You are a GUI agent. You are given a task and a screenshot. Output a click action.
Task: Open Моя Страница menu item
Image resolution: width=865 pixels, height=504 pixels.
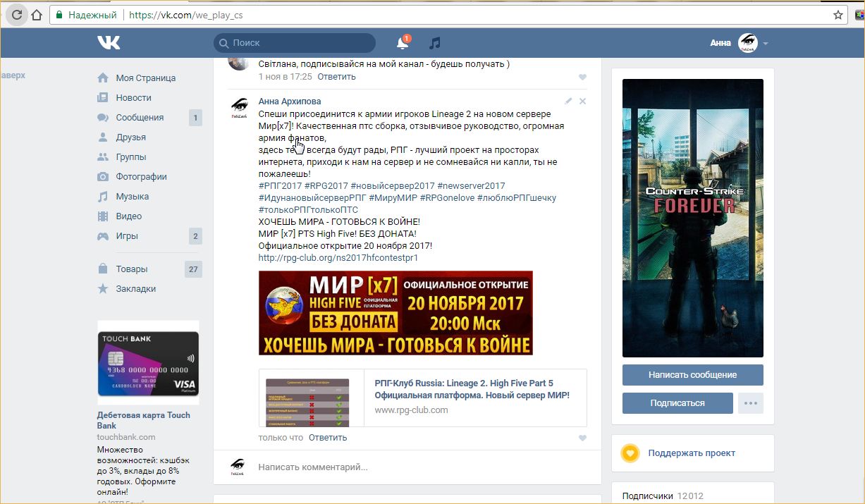(146, 78)
